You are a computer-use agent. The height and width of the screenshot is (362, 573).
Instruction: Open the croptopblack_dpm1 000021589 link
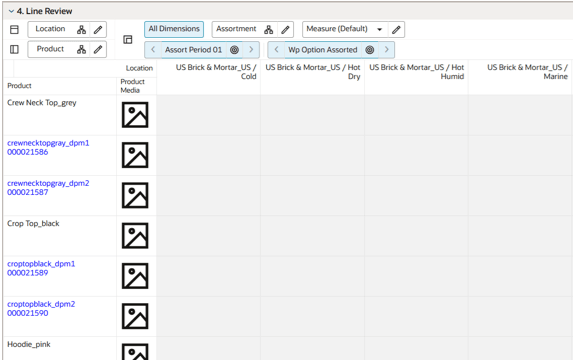click(41, 268)
